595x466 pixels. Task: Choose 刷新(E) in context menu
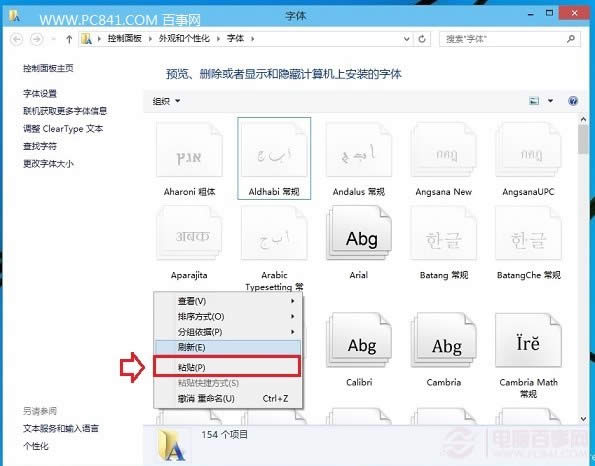pos(228,347)
